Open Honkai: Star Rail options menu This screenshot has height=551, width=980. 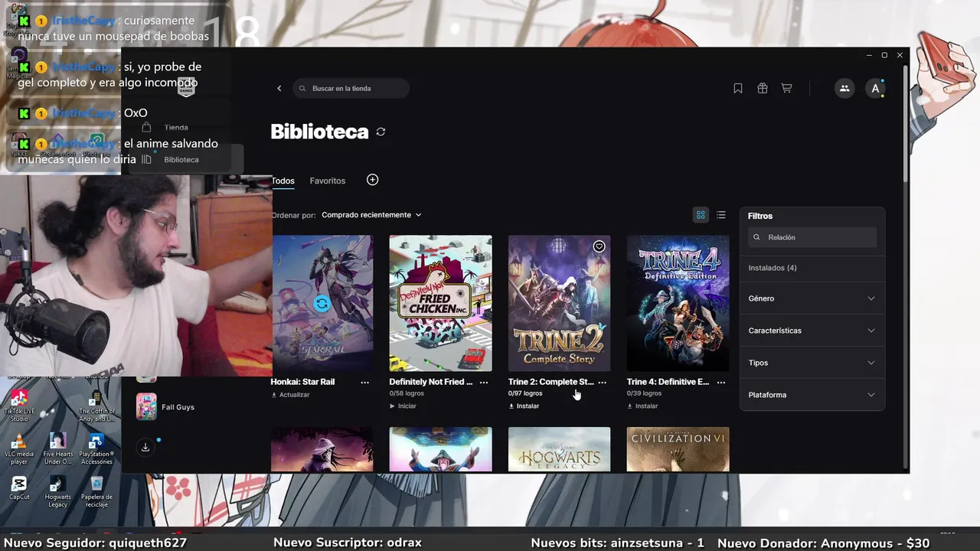pyautogui.click(x=364, y=382)
